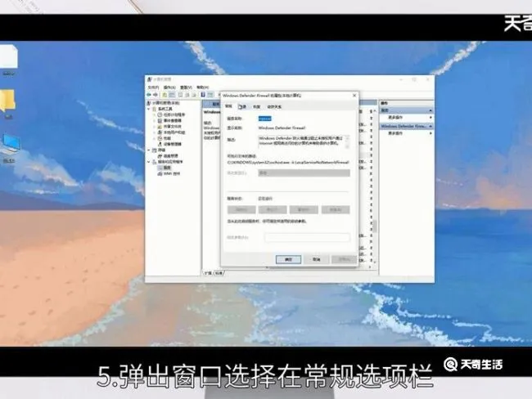Collapse Windows Defender Firew... section in Actions pane

pyautogui.click(x=431, y=126)
